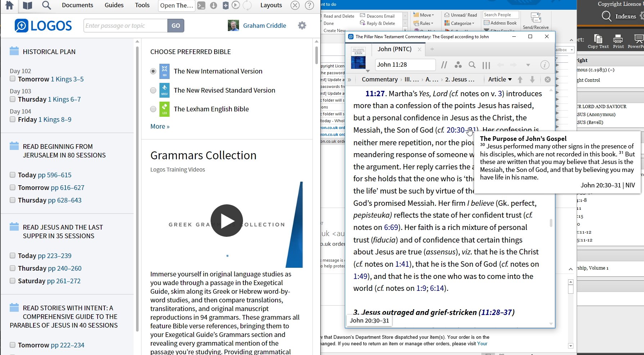
Task: Check Thursday 1 Kings 6–7 reading
Action: (13, 99)
